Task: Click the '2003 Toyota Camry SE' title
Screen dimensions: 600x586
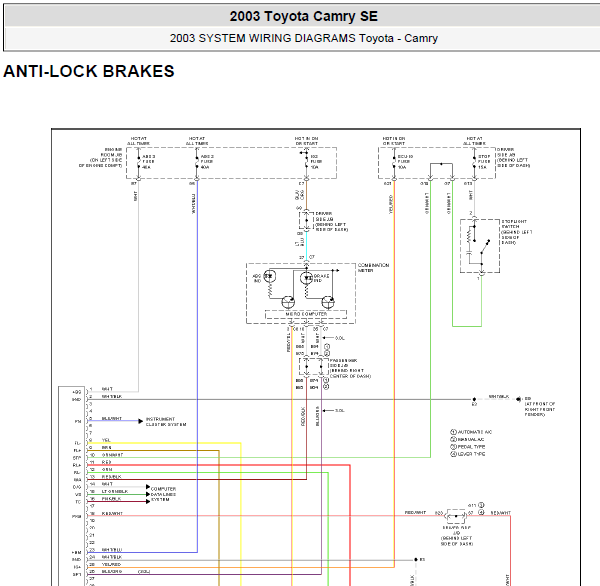Action: pyautogui.click(x=303, y=16)
